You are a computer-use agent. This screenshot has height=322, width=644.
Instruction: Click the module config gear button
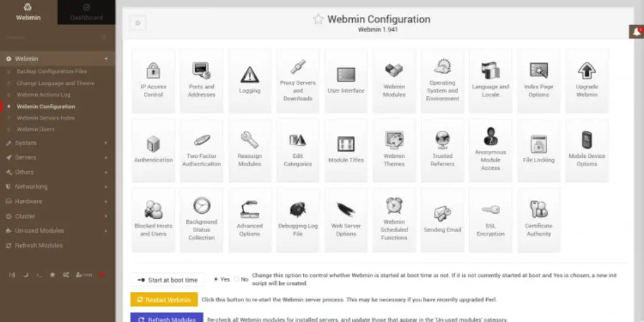(x=138, y=23)
